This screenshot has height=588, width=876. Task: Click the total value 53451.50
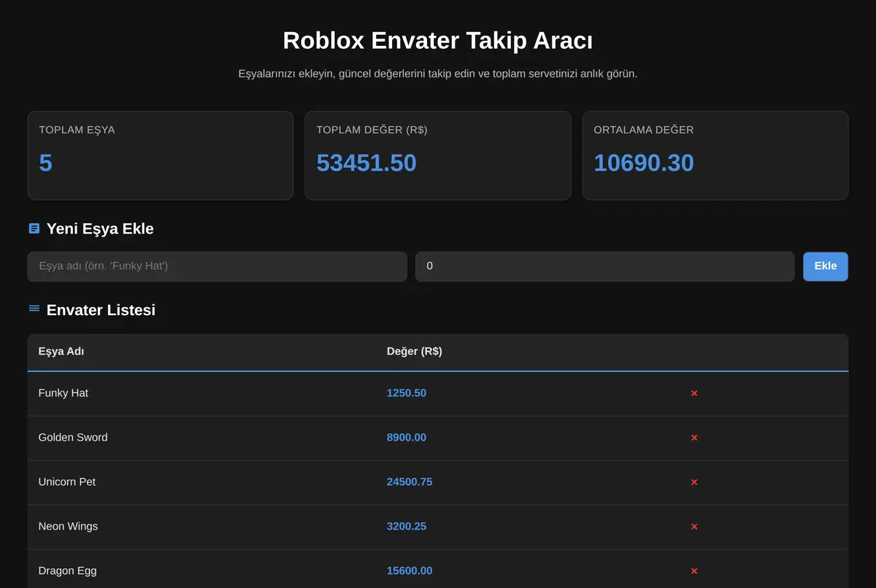366,163
